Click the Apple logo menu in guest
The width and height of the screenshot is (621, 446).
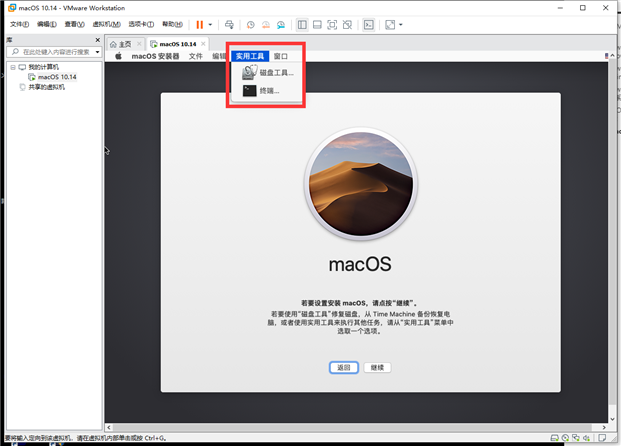coord(118,56)
